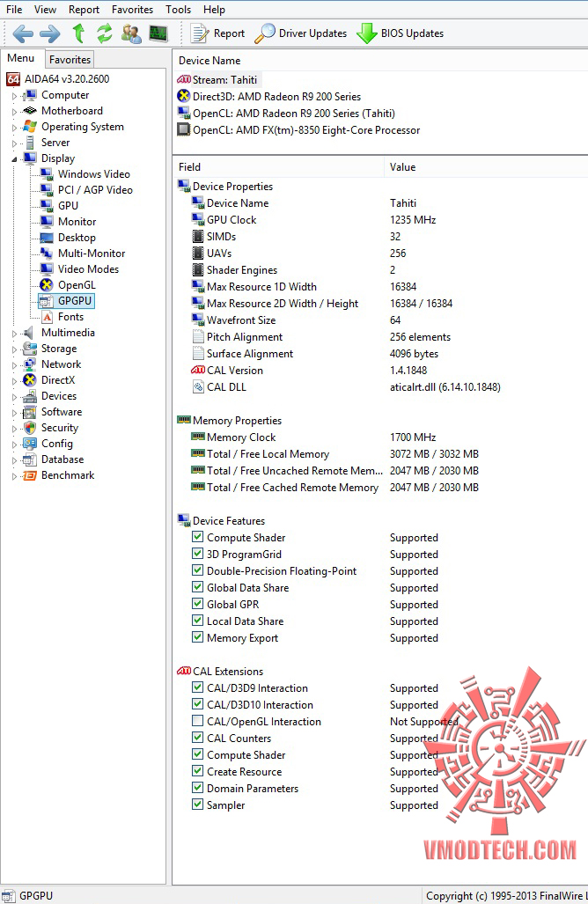Image resolution: width=588 pixels, height=904 pixels.
Task: Toggle CAL/OpenGL Interaction checkbox
Action: tap(198, 721)
